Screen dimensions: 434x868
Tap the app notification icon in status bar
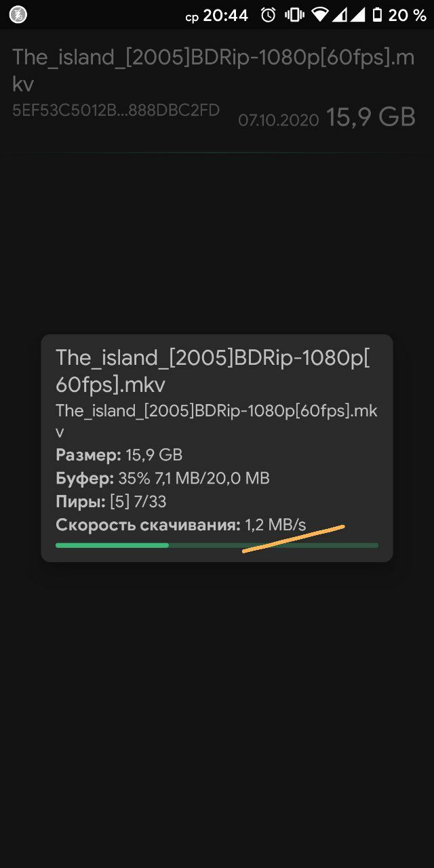18,14
